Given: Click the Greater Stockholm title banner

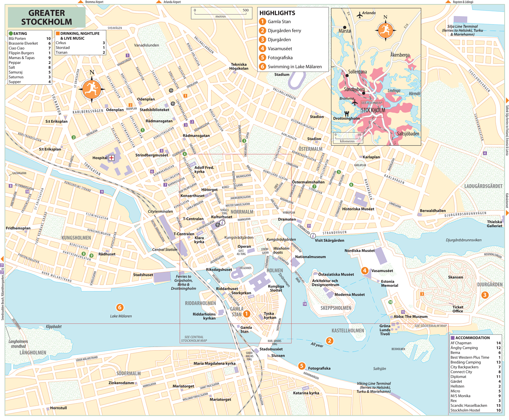Looking at the screenshot, I should click(x=46, y=18).
